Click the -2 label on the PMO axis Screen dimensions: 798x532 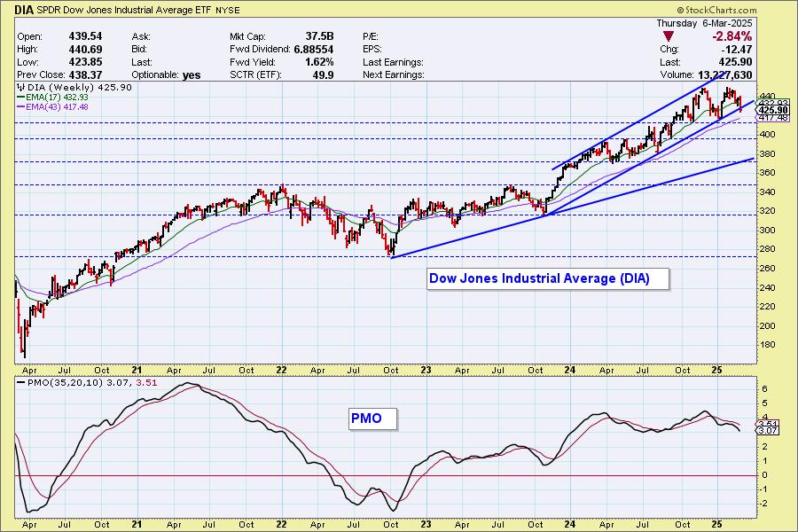(x=764, y=503)
